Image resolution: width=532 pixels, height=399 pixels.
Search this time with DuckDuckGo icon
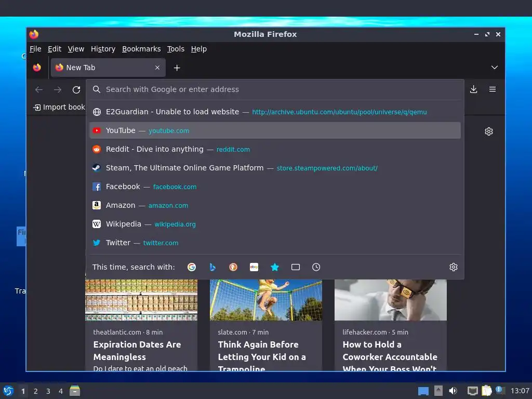coord(233,267)
